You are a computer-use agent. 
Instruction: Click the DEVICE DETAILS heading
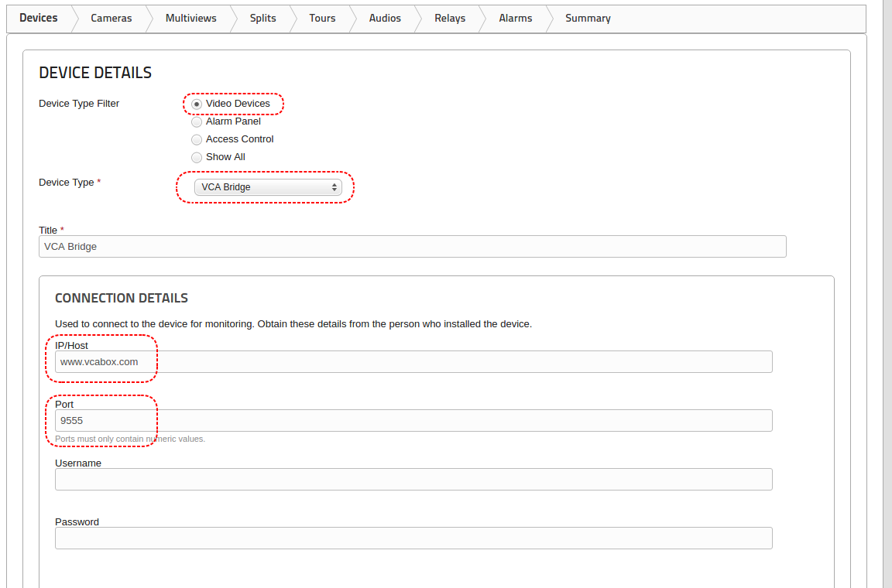tap(95, 73)
